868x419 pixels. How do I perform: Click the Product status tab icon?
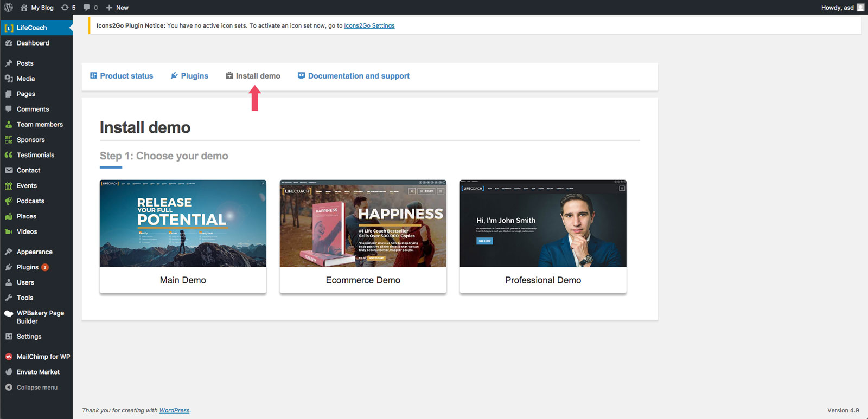[93, 75]
